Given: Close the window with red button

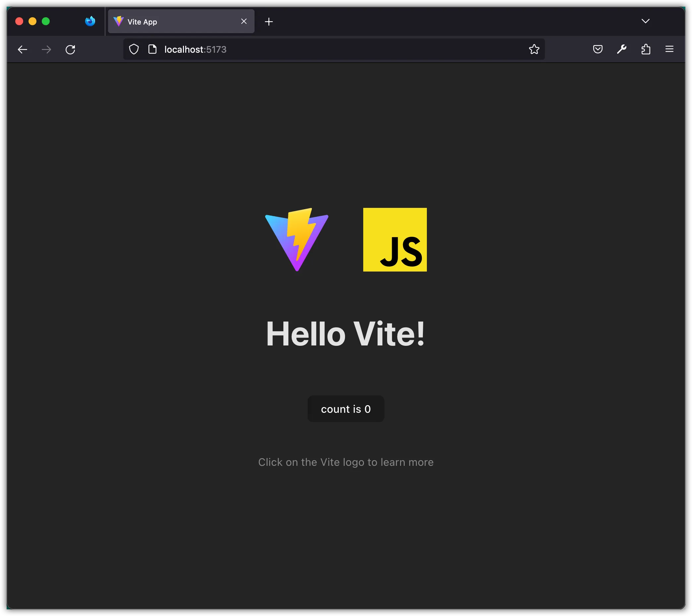Looking at the screenshot, I should click(19, 21).
